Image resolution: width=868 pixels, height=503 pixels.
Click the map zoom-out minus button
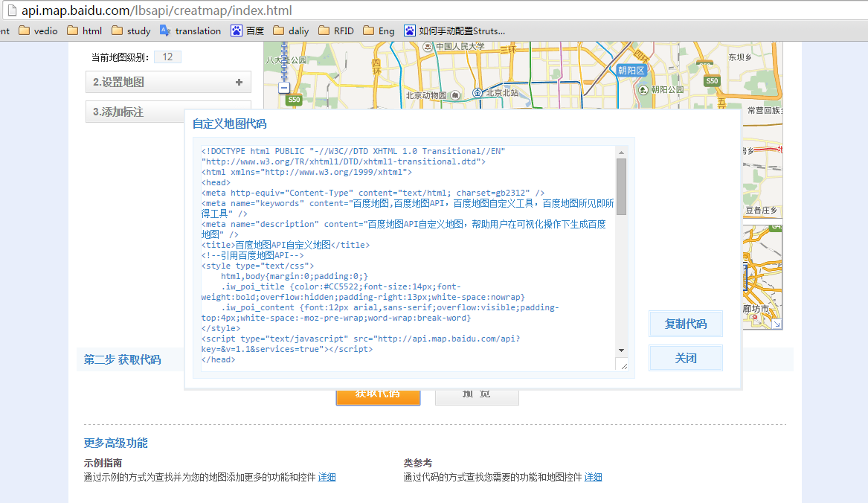(284, 87)
